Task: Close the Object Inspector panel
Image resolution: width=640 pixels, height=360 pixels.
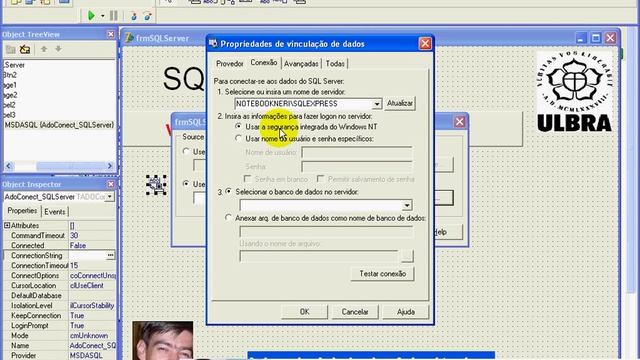Action: pos(111,184)
